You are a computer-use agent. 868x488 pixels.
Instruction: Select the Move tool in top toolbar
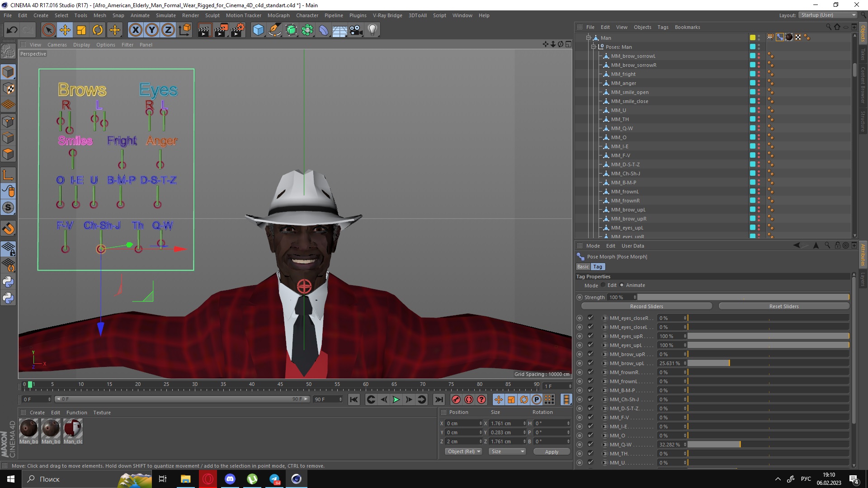65,30
